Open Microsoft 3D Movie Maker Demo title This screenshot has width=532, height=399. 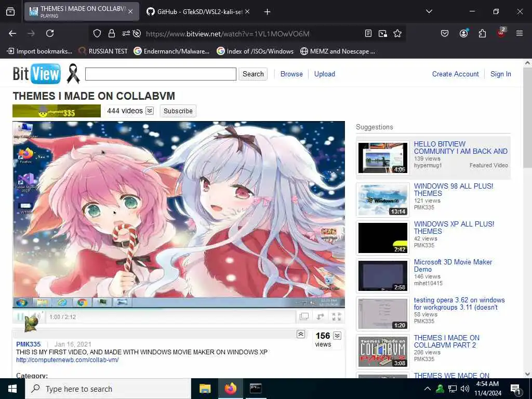coord(453,265)
